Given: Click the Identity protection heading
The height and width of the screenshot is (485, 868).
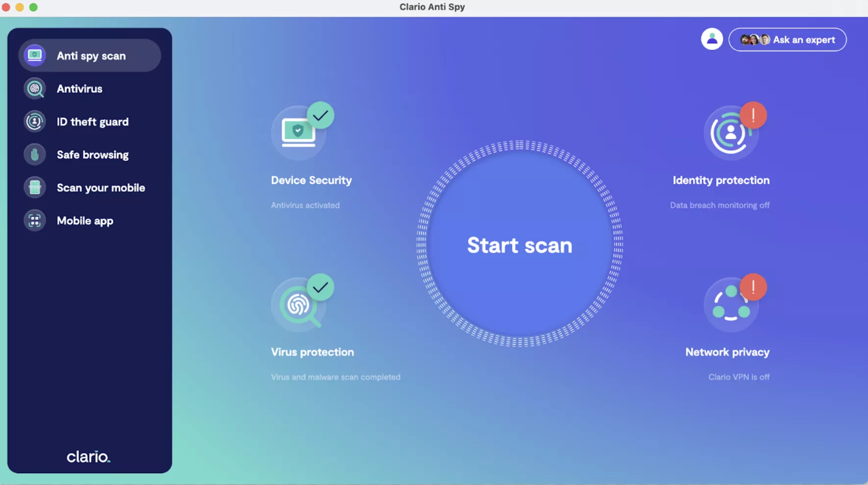Looking at the screenshot, I should click(x=721, y=180).
